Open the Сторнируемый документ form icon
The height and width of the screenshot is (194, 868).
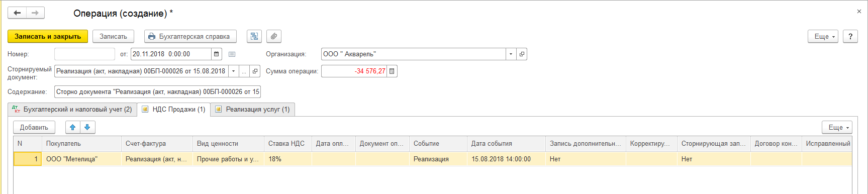(255, 71)
